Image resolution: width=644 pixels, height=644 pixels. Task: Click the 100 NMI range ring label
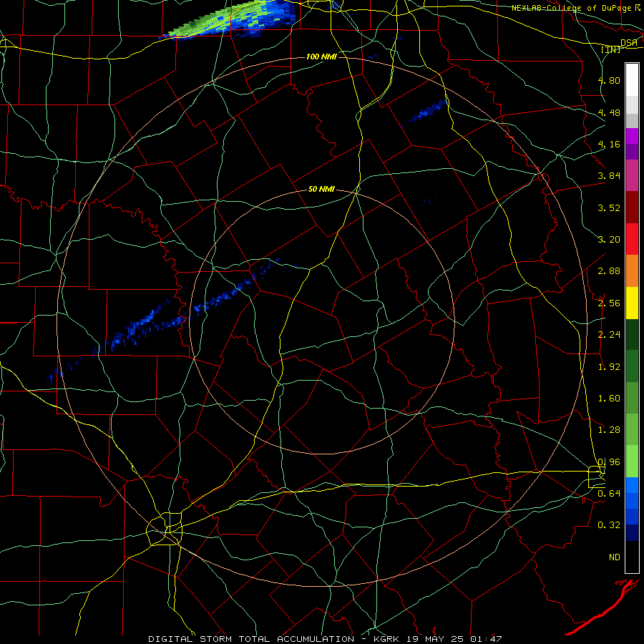pyautogui.click(x=321, y=57)
